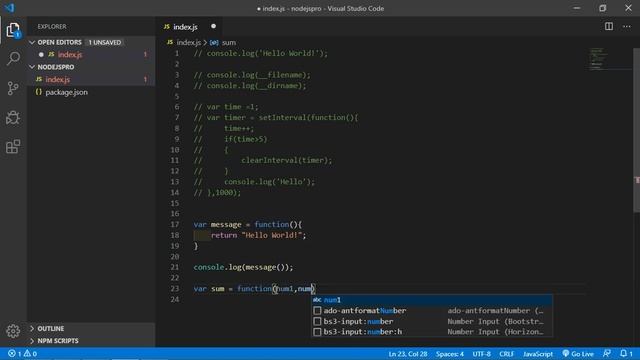Click the console.log(message()) code line

tap(243, 267)
